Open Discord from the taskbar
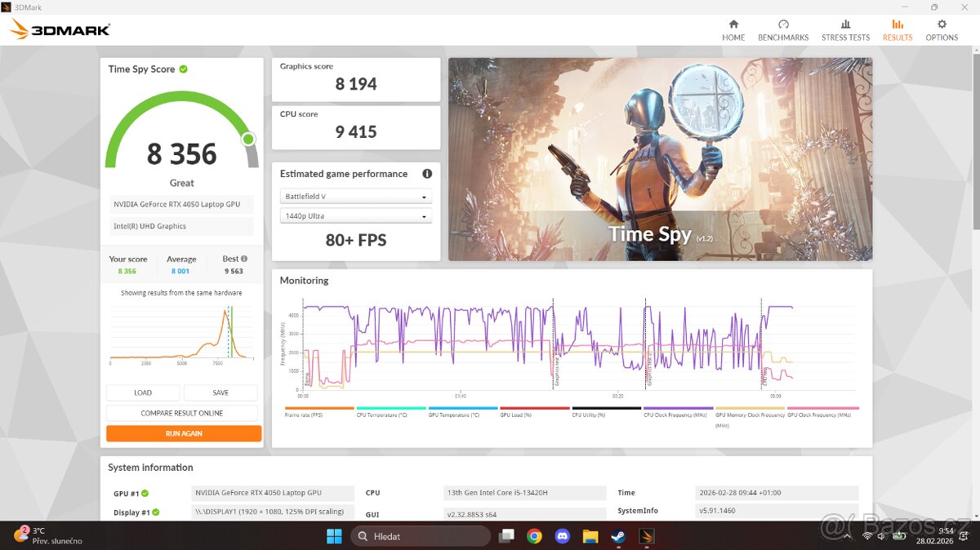 (562, 536)
